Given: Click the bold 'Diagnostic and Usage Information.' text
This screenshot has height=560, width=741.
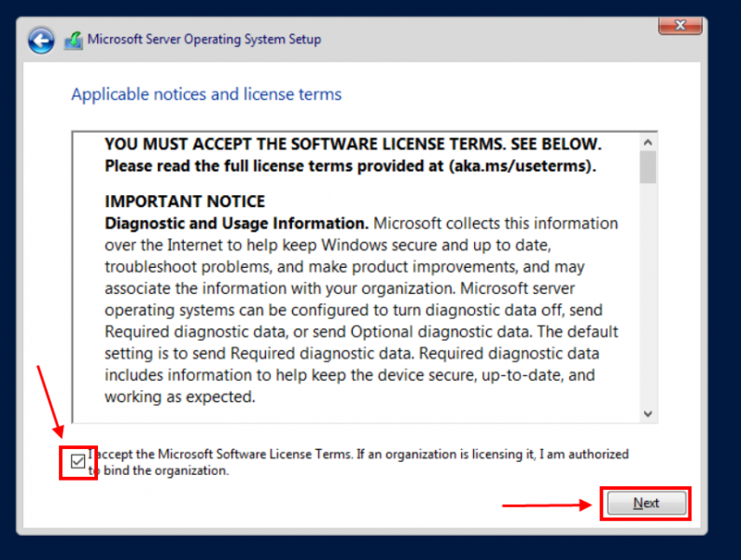Looking at the screenshot, I should 236,223.
